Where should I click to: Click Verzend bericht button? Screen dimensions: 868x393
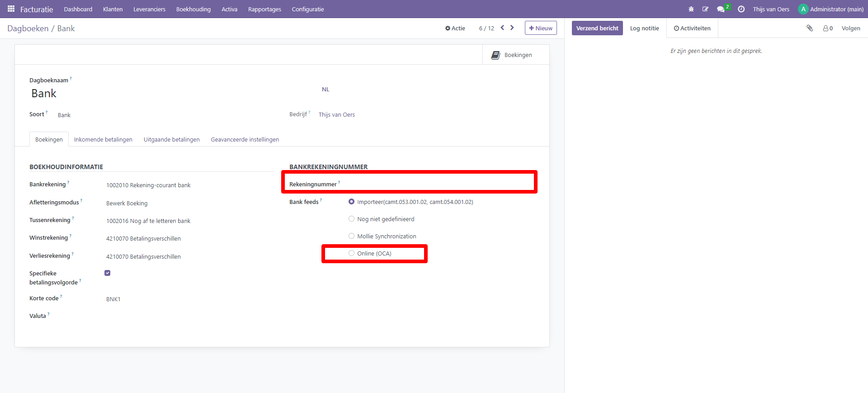[x=597, y=28]
